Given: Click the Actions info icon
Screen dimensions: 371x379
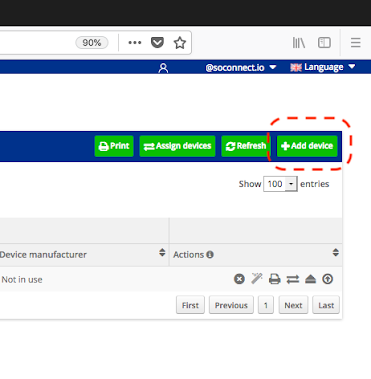Looking at the screenshot, I should (210, 255).
